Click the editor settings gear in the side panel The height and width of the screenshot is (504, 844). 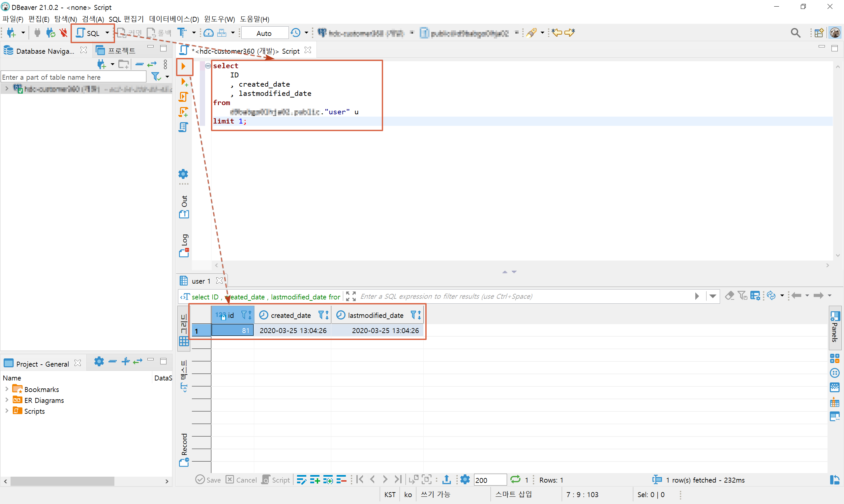[184, 174]
